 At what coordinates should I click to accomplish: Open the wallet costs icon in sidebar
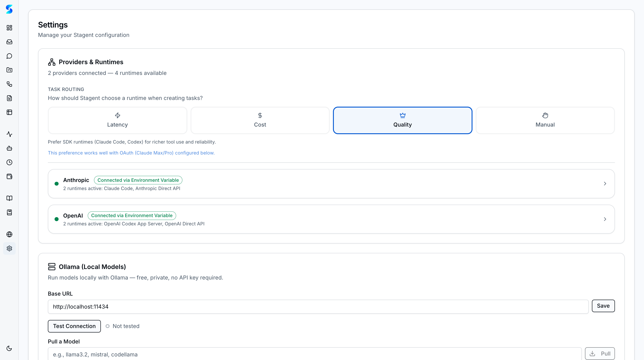9,176
